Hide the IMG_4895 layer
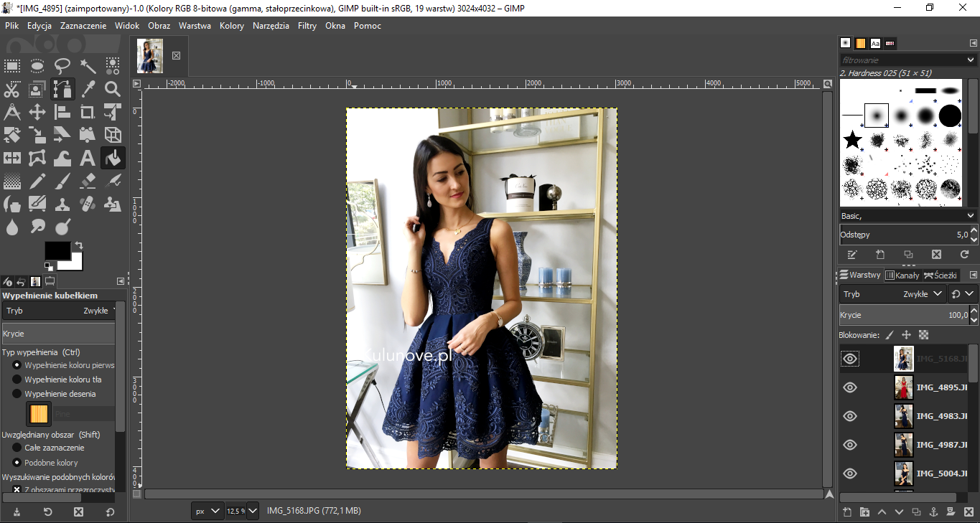980x523 pixels. coord(850,387)
